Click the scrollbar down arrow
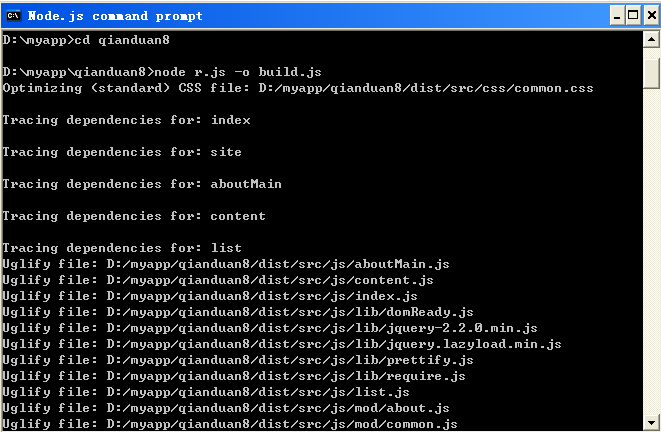 tap(651, 422)
